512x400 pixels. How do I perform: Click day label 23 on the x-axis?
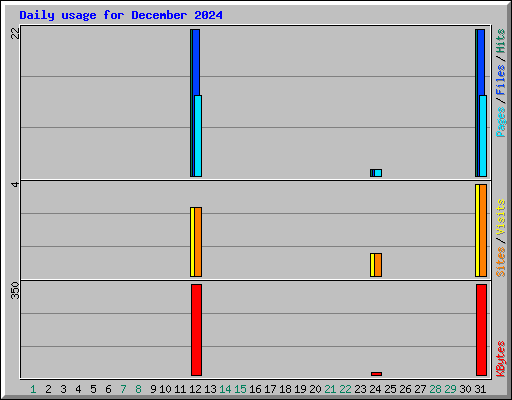click(x=360, y=389)
